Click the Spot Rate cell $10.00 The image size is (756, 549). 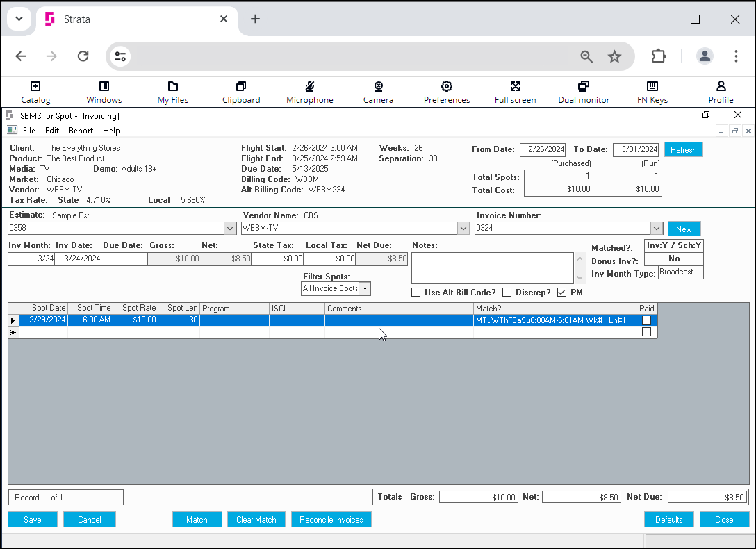[x=135, y=320]
